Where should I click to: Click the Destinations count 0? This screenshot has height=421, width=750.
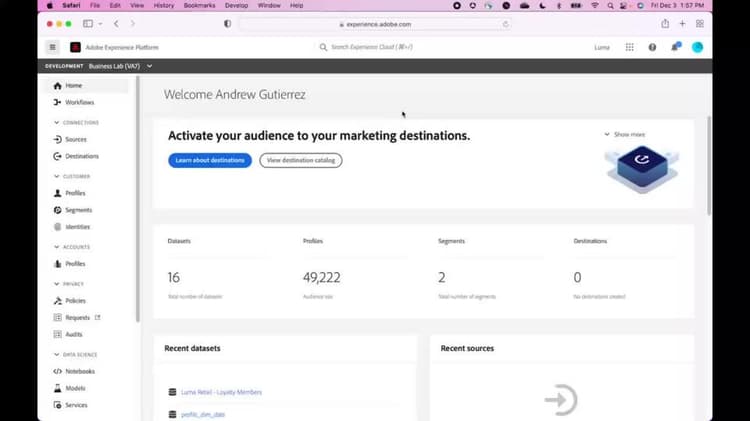577,277
